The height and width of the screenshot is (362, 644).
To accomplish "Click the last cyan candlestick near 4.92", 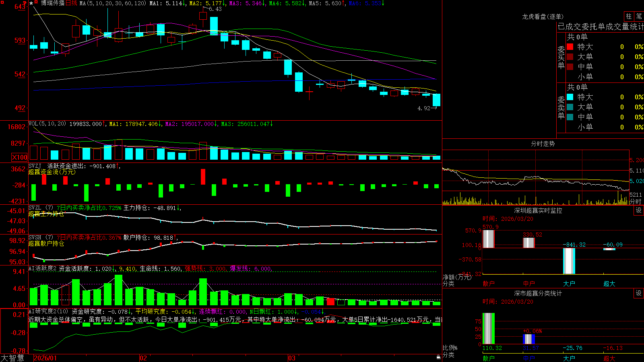I will (436, 100).
